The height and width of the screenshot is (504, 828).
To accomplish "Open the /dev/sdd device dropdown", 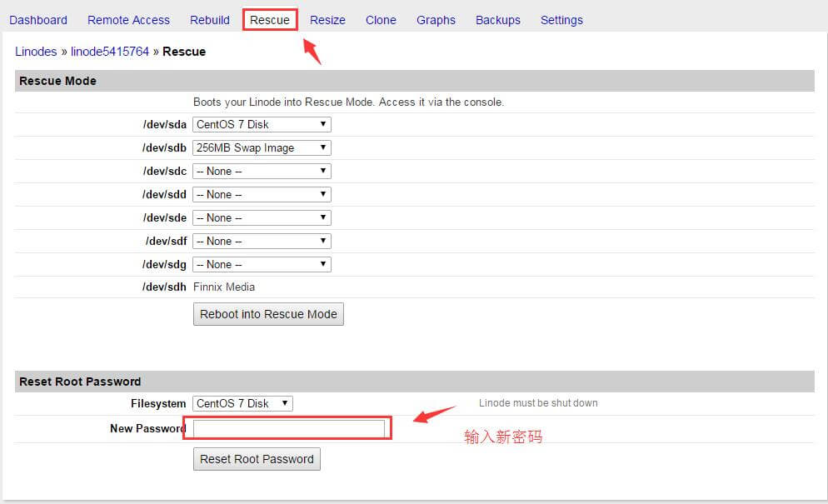I will point(262,194).
